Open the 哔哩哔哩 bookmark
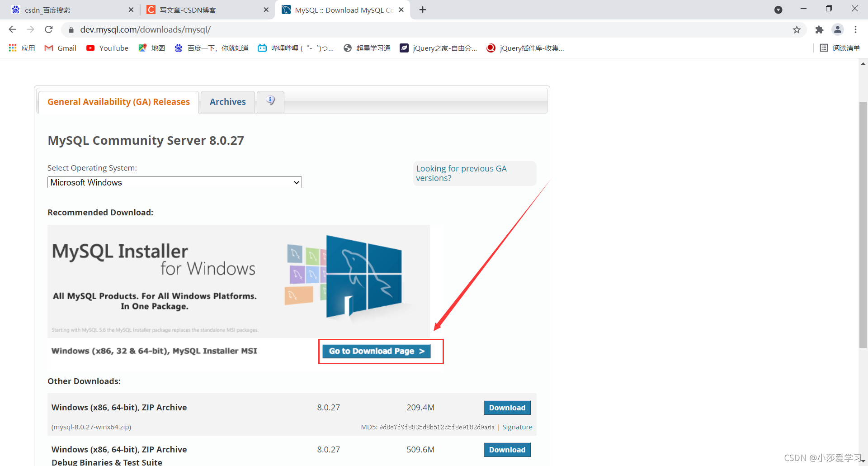This screenshot has height=466, width=868. 296,48
